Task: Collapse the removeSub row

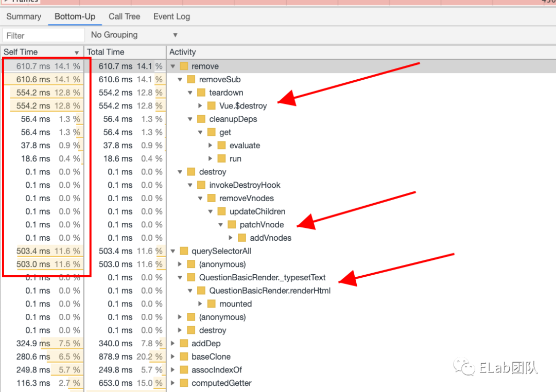Action: [x=180, y=79]
